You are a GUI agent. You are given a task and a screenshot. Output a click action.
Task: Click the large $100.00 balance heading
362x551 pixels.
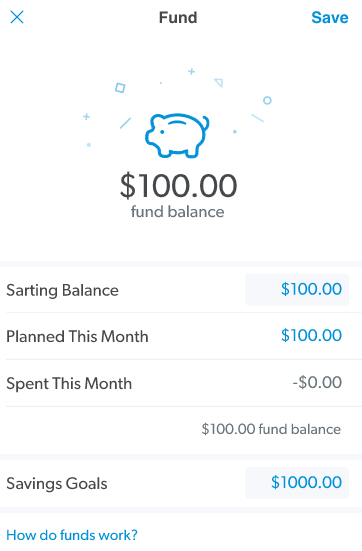tap(178, 186)
